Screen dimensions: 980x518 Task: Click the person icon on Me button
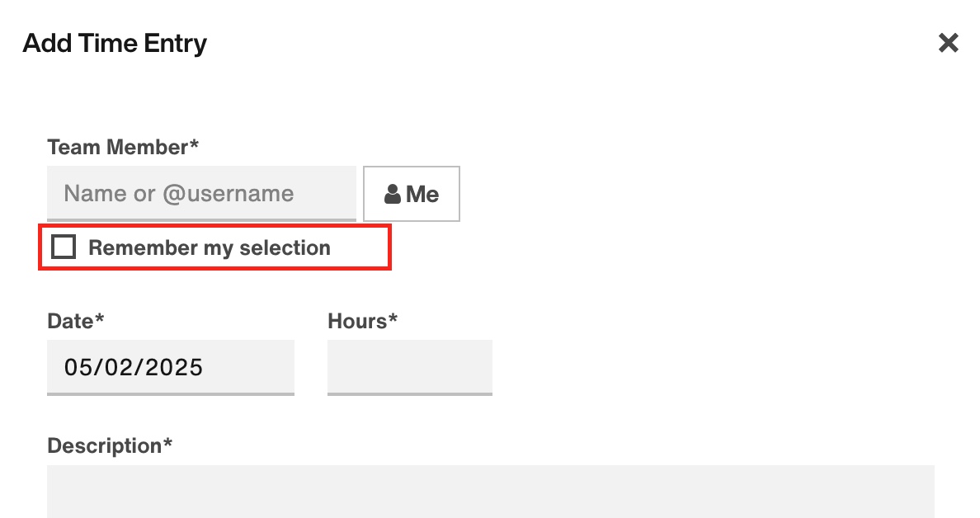393,195
